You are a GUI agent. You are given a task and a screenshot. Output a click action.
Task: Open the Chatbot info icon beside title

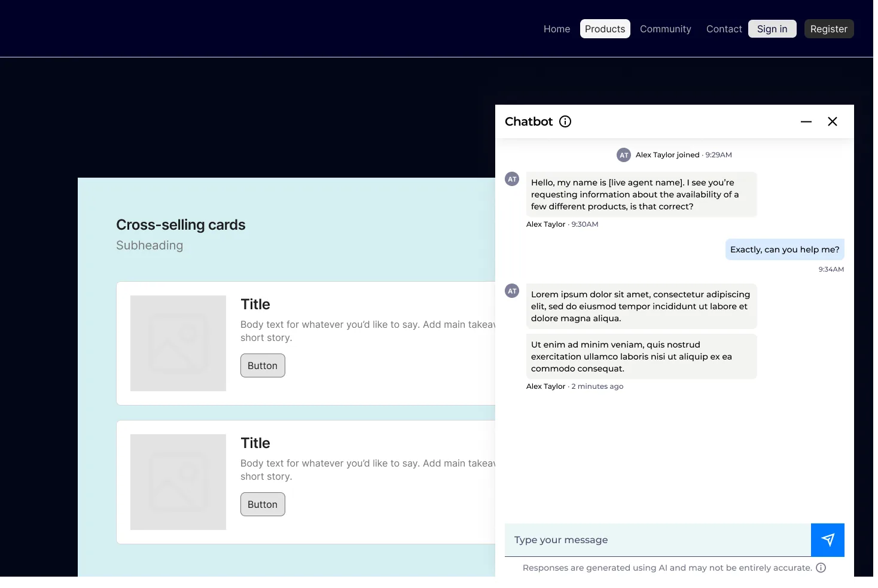(x=565, y=121)
